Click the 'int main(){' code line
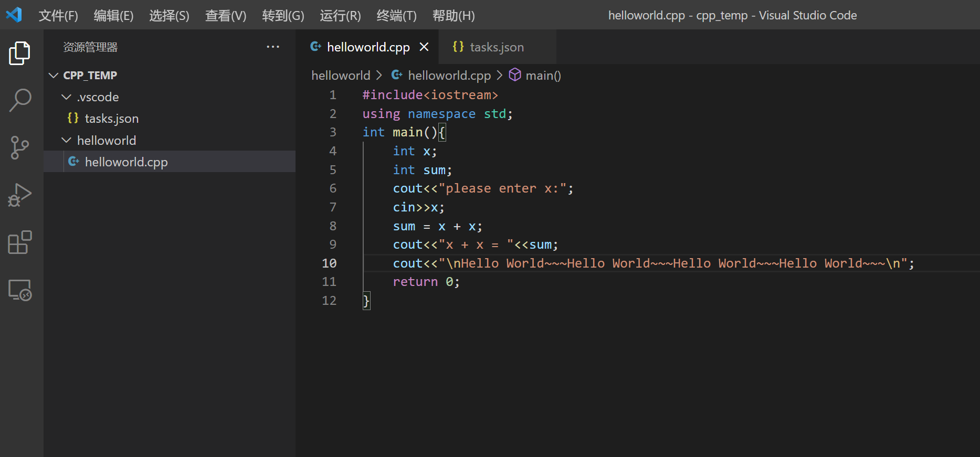The height and width of the screenshot is (457, 980). click(x=404, y=132)
